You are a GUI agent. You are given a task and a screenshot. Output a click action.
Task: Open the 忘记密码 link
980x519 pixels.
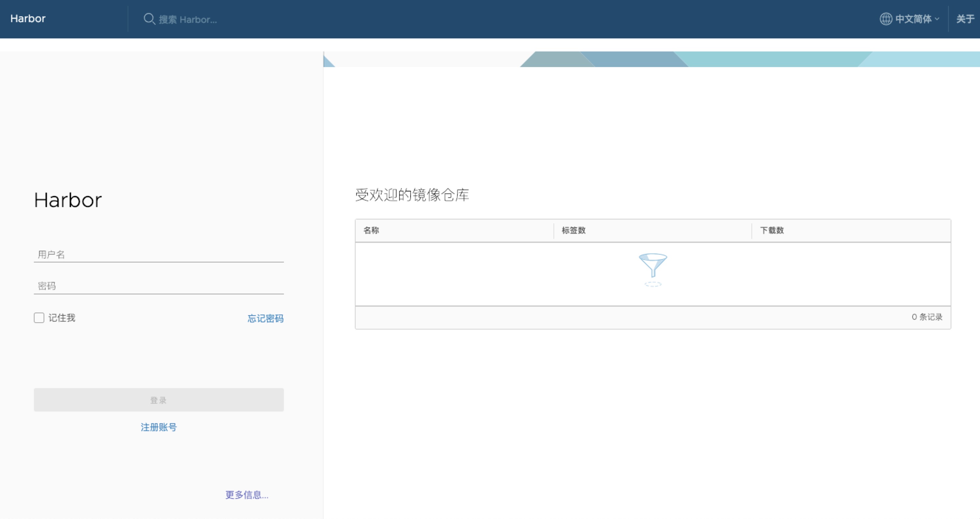click(x=266, y=318)
